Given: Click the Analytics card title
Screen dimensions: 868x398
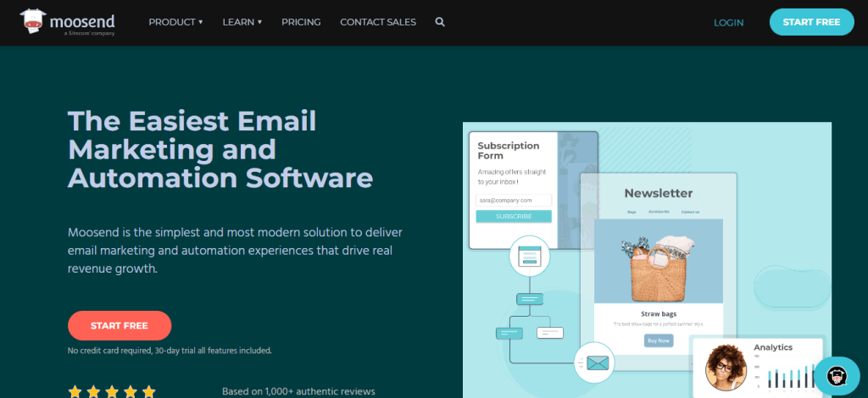Looking at the screenshot, I should click(x=773, y=347).
